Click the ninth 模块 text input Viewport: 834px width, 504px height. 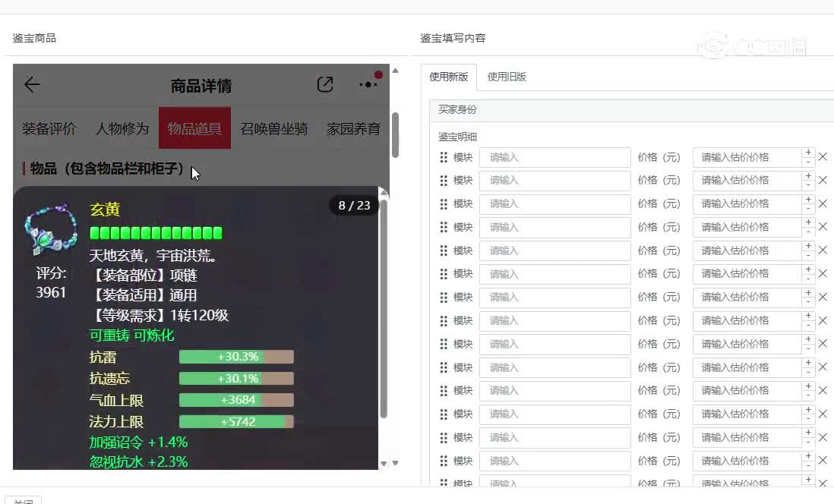pyautogui.click(x=554, y=345)
